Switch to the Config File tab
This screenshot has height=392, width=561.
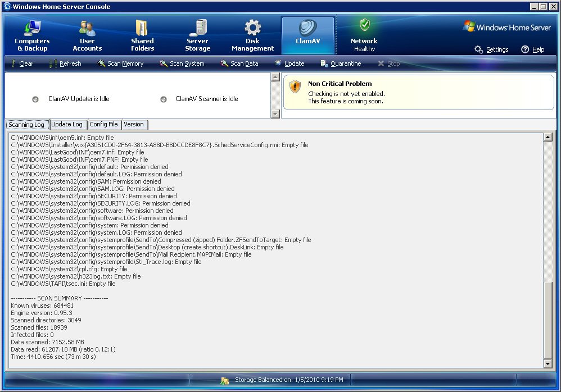click(104, 124)
